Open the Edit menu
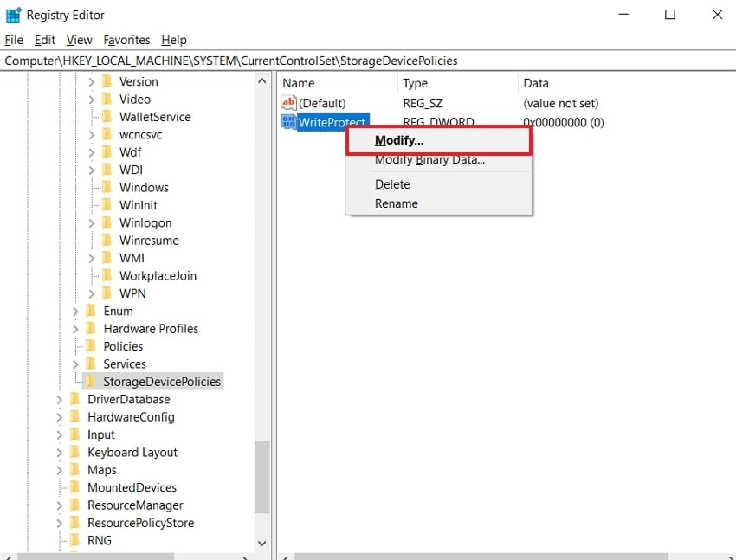Image resolution: width=736 pixels, height=560 pixels. tap(44, 40)
